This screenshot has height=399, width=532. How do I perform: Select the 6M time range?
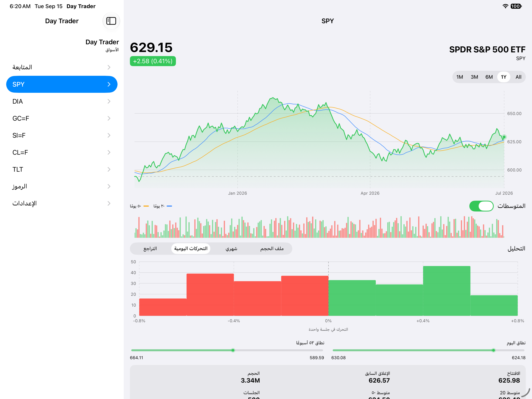[x=489, y=77]
